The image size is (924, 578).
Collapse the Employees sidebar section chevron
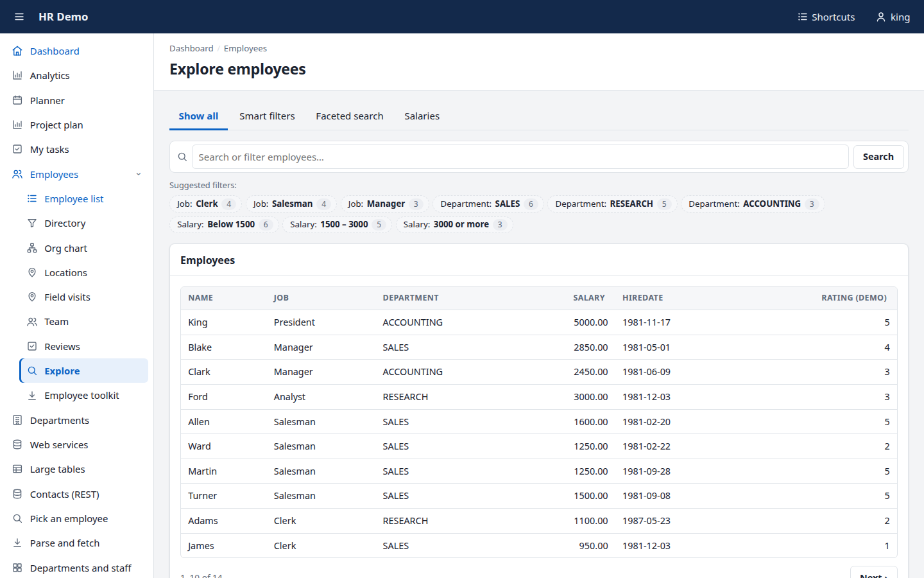(x=139, y=174)
